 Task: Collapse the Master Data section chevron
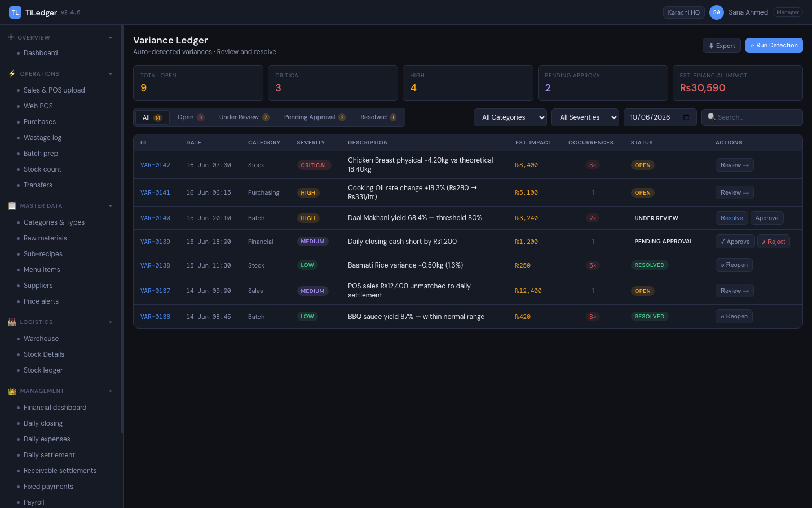(x=111, y=206)
